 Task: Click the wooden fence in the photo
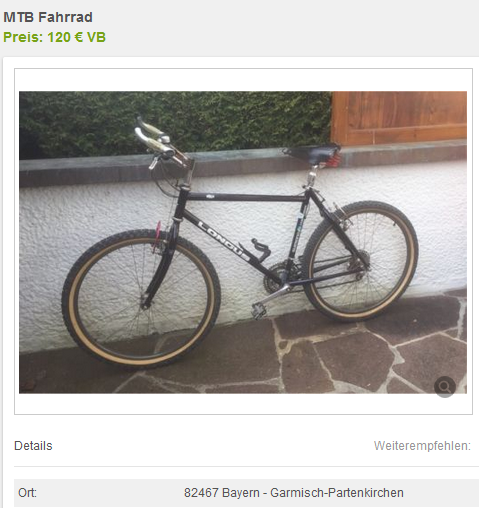(399, 117)
